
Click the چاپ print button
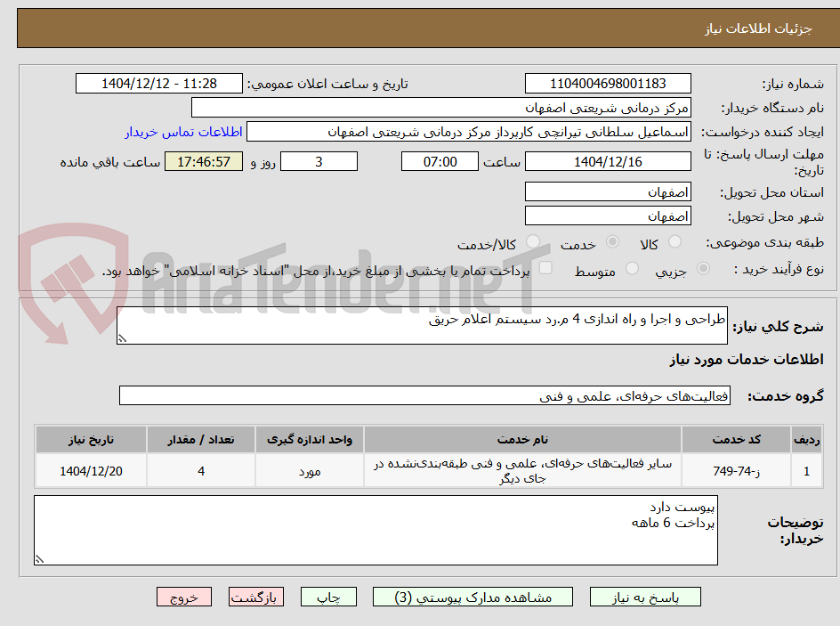(328, 597)
